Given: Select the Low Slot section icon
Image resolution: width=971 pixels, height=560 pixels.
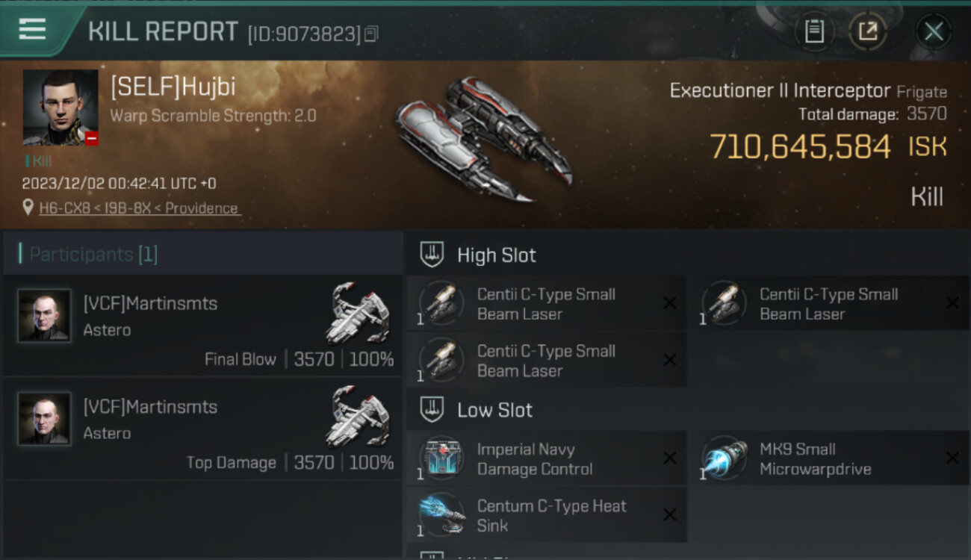Looking at the screenshot, I should tap(432, 409).
